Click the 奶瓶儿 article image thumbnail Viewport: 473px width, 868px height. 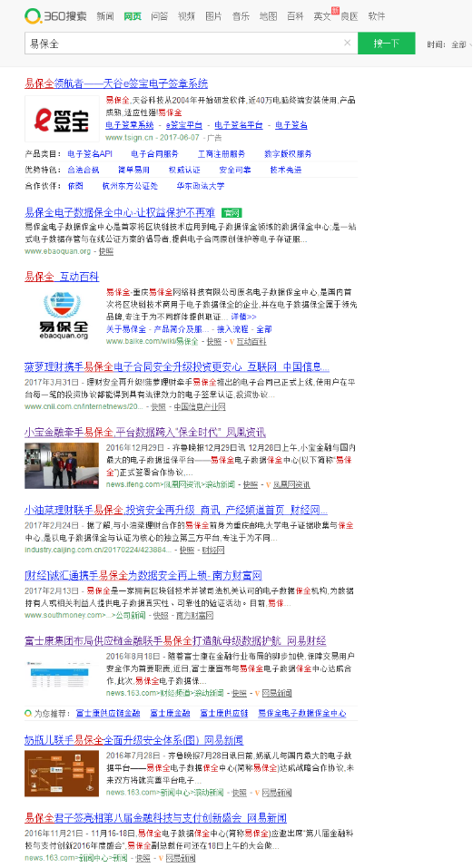click(x=62, y=774)
